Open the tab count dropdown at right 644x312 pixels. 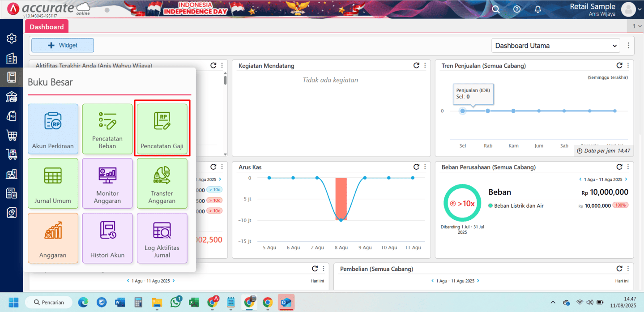(636, 26)
